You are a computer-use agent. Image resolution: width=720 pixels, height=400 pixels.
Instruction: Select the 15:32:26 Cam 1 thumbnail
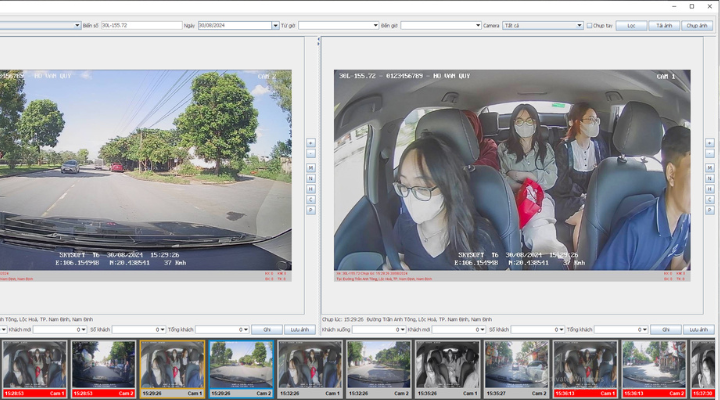[x=310, y=369]
